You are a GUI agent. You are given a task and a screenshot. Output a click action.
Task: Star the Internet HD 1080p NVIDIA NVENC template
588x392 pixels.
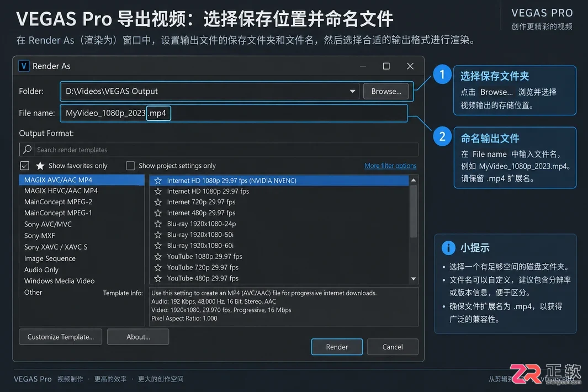(158, 181)
